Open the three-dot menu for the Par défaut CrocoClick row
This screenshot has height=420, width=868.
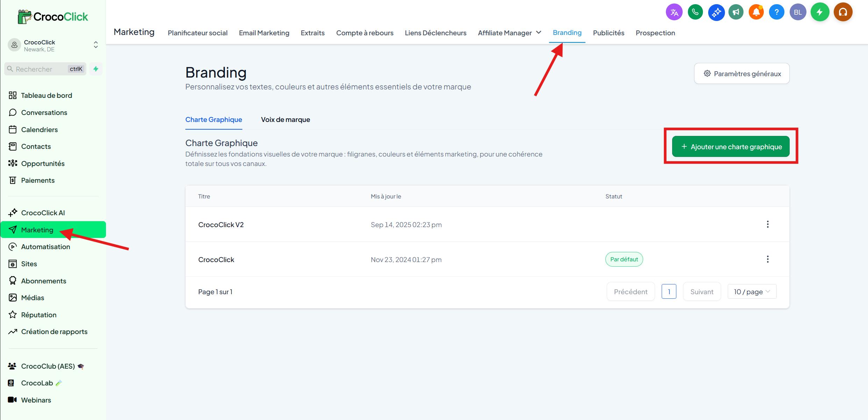tap(768, 259)
